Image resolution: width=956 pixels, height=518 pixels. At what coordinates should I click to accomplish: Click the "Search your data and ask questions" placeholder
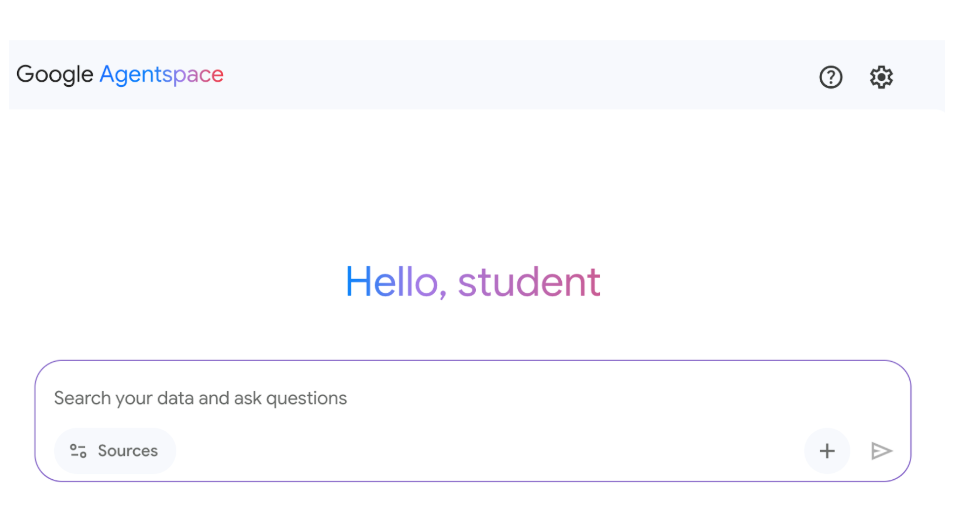(x=201, y=398)
